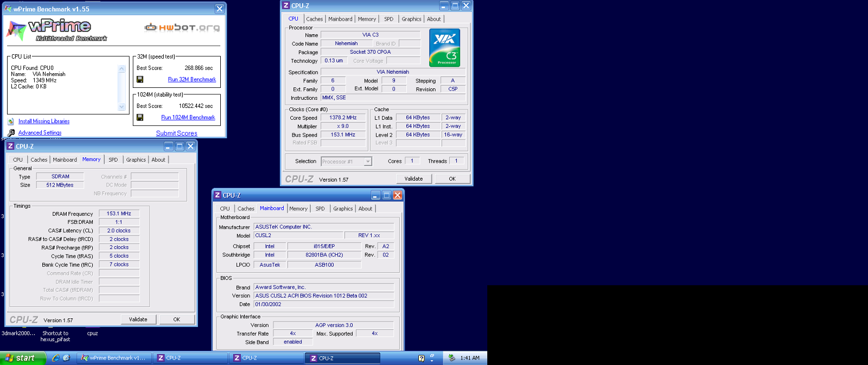Click the CPU List scroll up arrow
The image size is (868, 365).
click(122, 69)
